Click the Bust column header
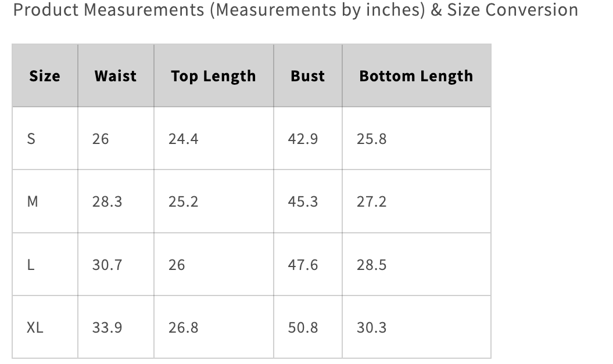The image size is (613, 364). pos(307,76)
